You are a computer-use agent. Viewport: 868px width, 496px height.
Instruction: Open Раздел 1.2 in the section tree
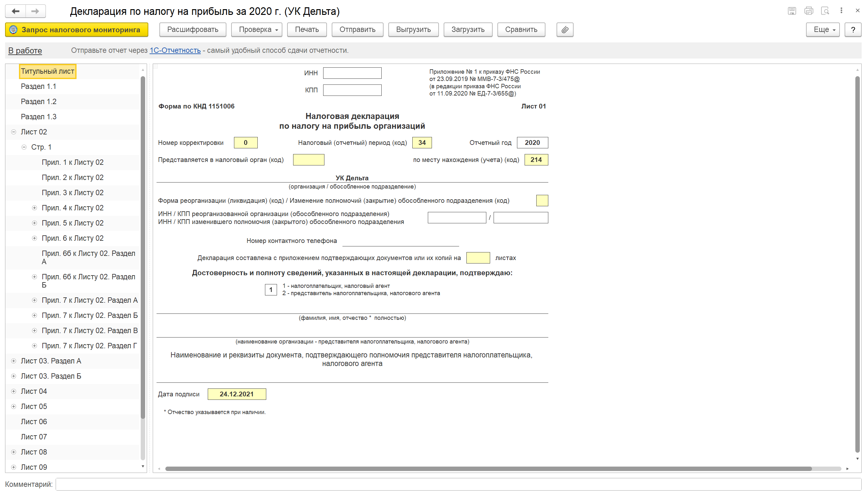39,102
